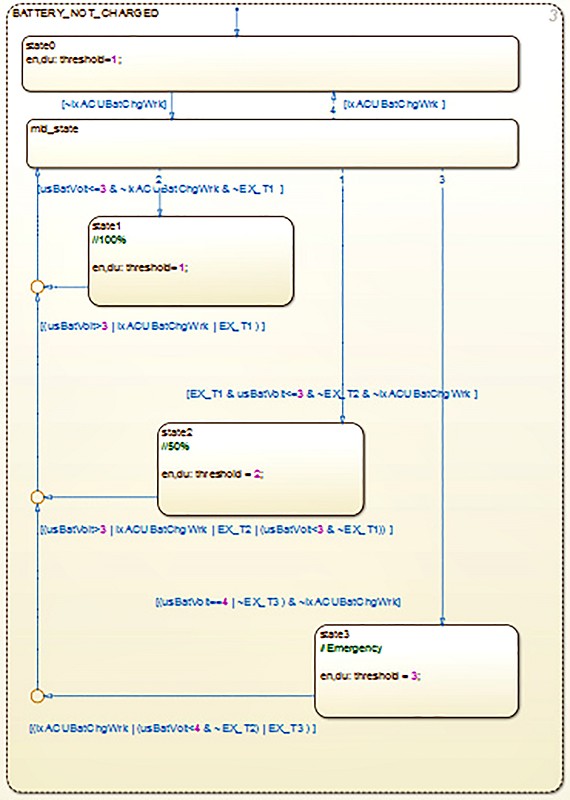The height and width of the screenshot is (800, 570).
Task: Select the state3 Emergency block
Action: (x=416, y=671)
